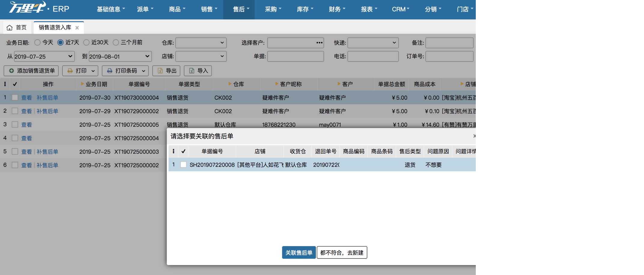Open 采购 menu
Image resolution: width=644 pixels, height=275 pixels.
point(273,9)
